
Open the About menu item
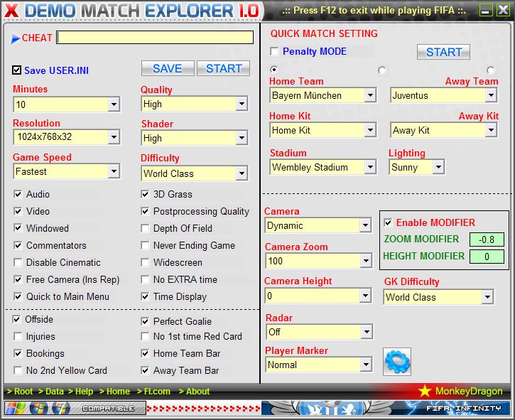(x=194, y=391)
